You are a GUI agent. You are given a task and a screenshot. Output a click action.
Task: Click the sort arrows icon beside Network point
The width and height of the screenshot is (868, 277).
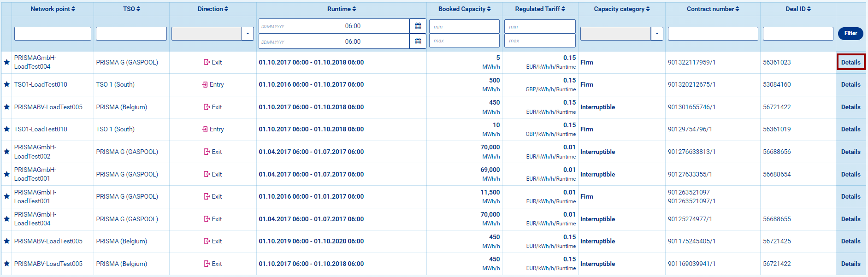pyautogui.click(x=73, y=9)
